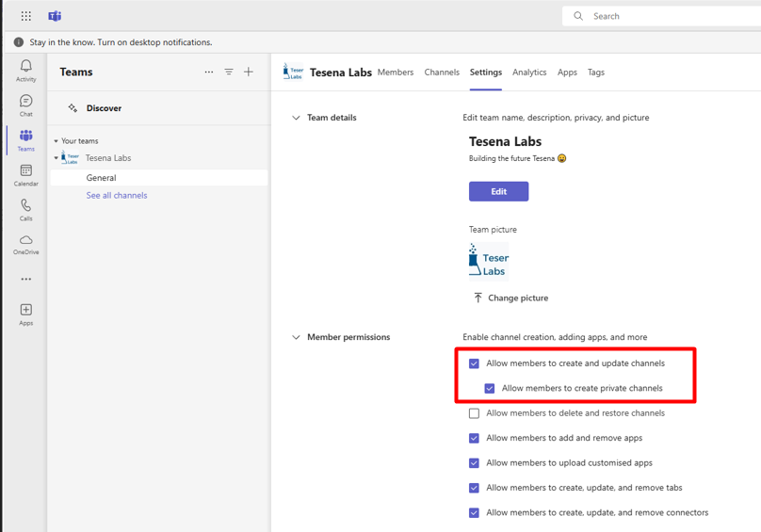Click the filter teams icon
Image resolution: width=761 pixels, height=532 pixels.
(229, 72)
